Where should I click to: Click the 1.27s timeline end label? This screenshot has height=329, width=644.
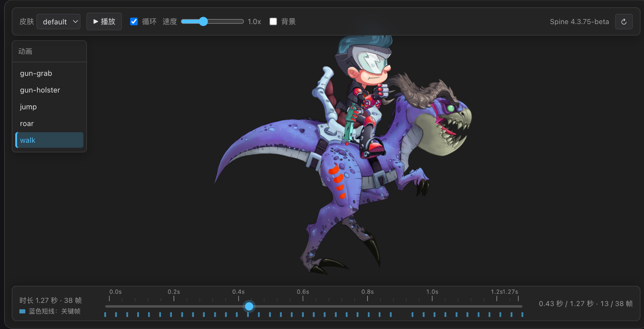(511, 292)
